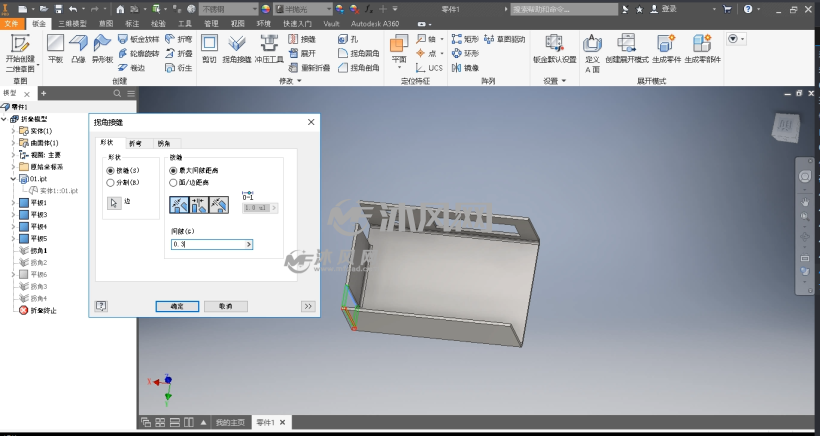Expand the 实体(1) tree node

tap(14, 131)
